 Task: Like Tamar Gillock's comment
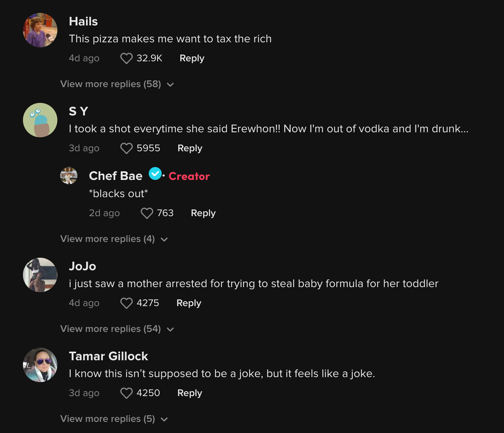(x=126, y=392)
